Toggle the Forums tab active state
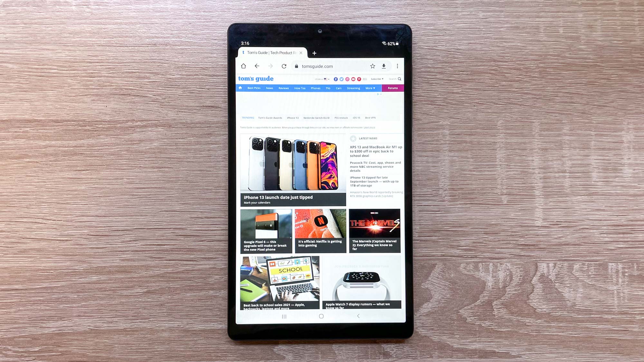Viewport: 644px width, 362px height. coord(392,88)
